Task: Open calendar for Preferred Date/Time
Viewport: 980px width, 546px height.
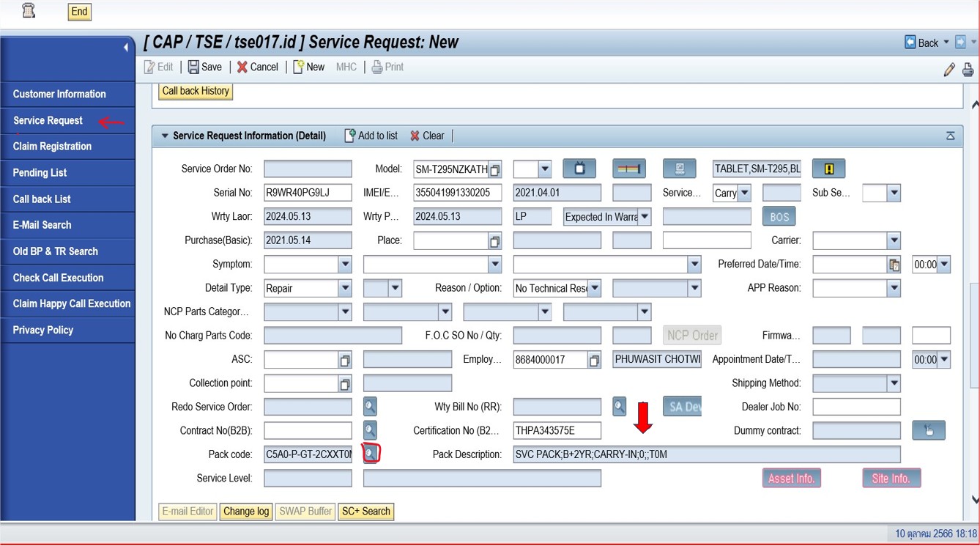Action: 894,265
